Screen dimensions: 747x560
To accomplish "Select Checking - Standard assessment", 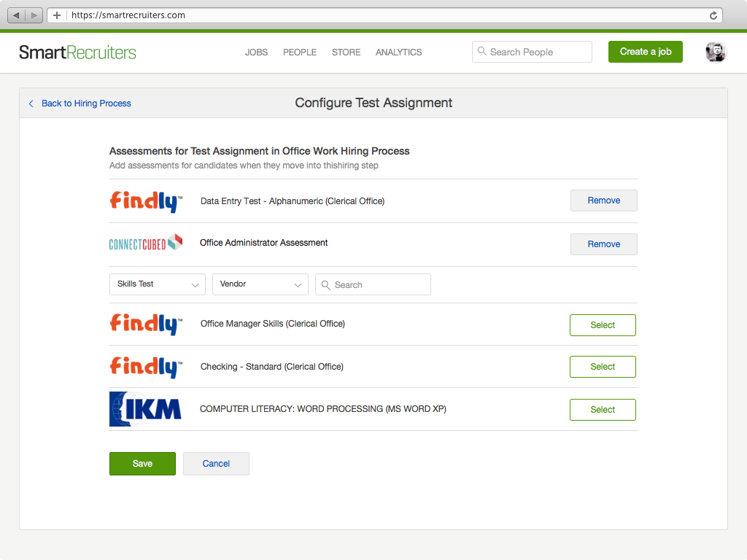I will pyautogui.click(x=603, y=367).
